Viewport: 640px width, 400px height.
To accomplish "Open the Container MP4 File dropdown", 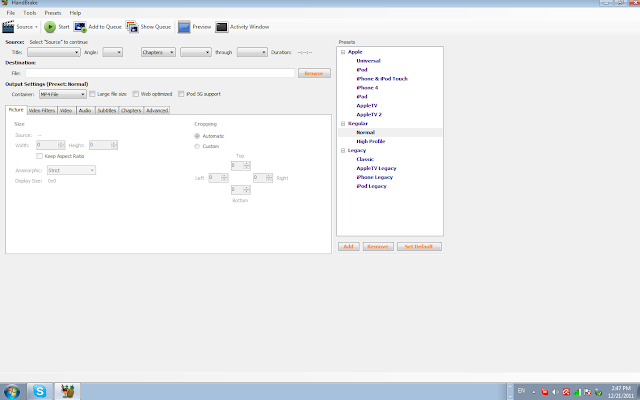I will pos(62,94).
